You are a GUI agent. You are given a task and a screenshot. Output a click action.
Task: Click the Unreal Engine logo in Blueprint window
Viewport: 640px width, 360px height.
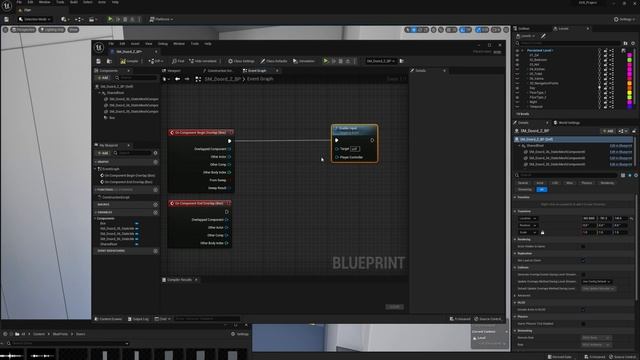[x=99, y=47]
